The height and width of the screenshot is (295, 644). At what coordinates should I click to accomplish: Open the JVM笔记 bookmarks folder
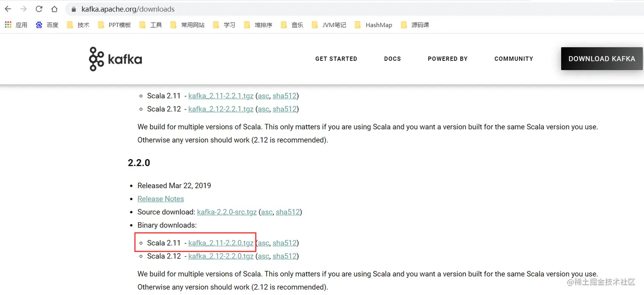pos(329,25)
